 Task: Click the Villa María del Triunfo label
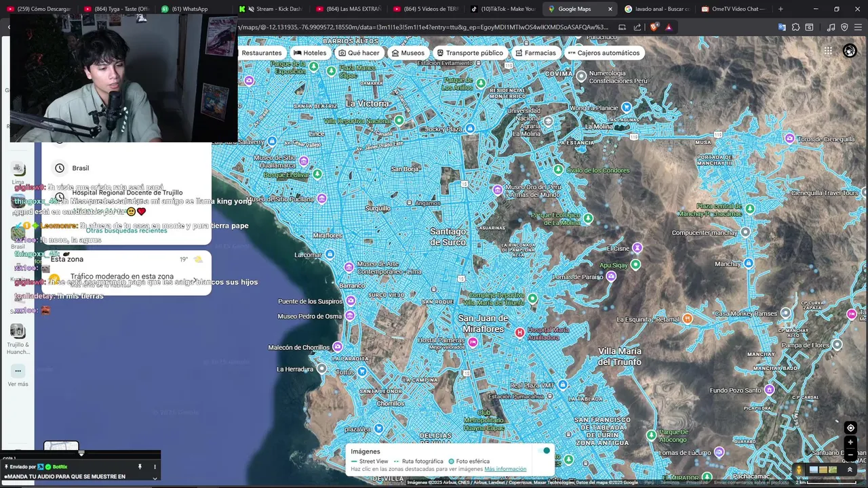(620, 356)
